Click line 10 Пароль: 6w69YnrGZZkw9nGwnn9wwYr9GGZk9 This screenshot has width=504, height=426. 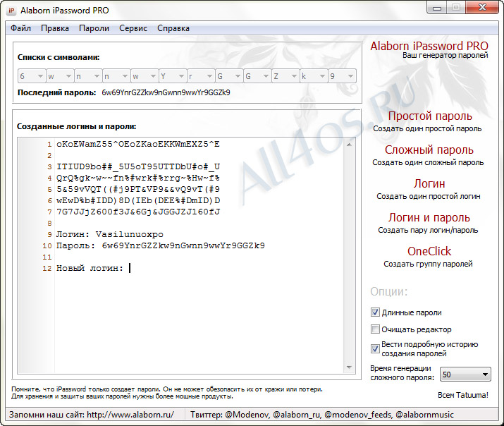point(161,245)
